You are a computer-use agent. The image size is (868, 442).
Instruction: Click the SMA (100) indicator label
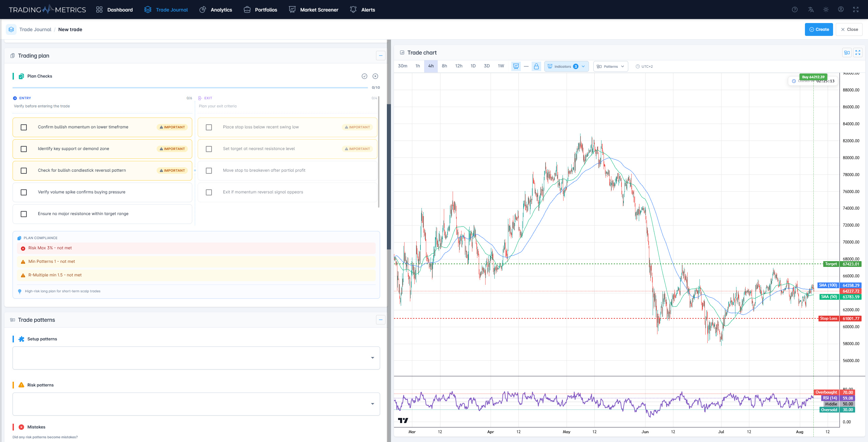coord(828,285)
